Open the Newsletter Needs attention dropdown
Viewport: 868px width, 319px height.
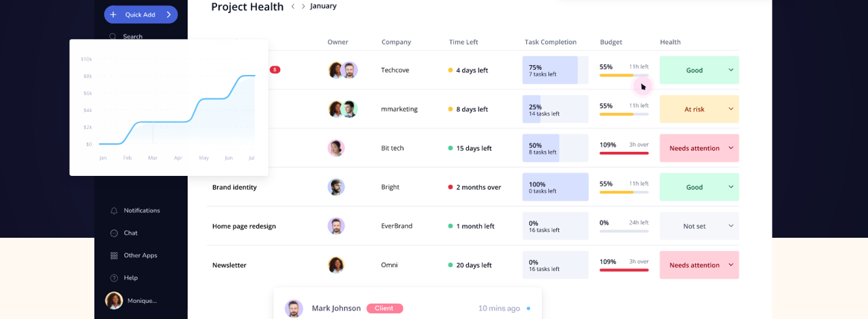click(731, 265)
